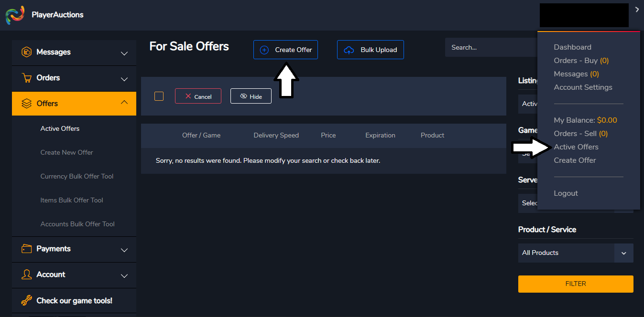Select My Balance in user menu

tap(585, 120)
